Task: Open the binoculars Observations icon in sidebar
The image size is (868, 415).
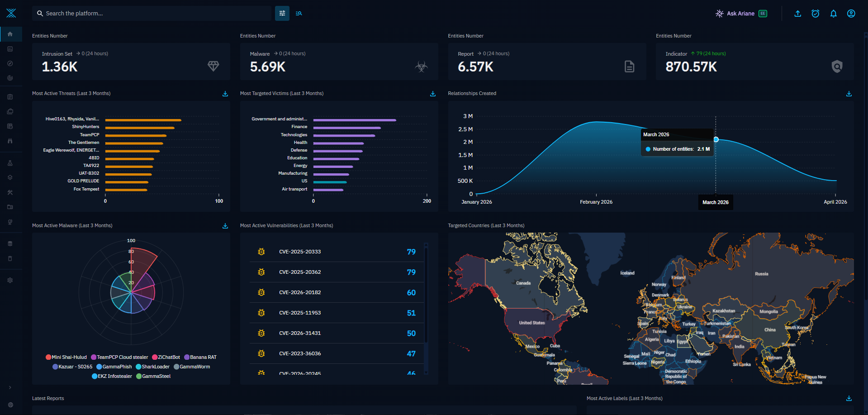Action: coord(10,141)
